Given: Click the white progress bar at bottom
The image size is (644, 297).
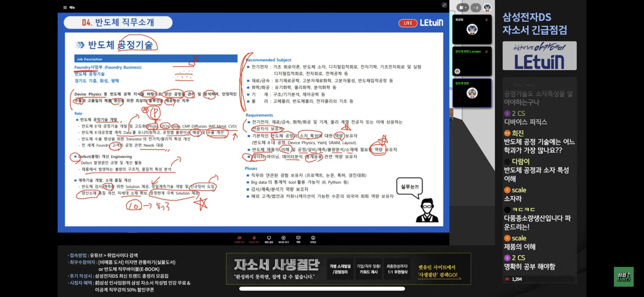Looking at the screenshot, I should [322, 289].
